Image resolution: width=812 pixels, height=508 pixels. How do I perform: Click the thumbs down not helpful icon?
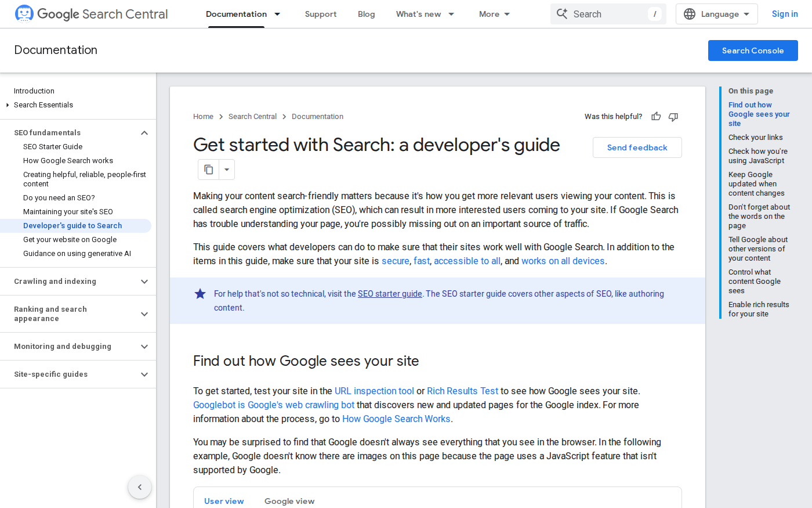(x=673, y=117)
